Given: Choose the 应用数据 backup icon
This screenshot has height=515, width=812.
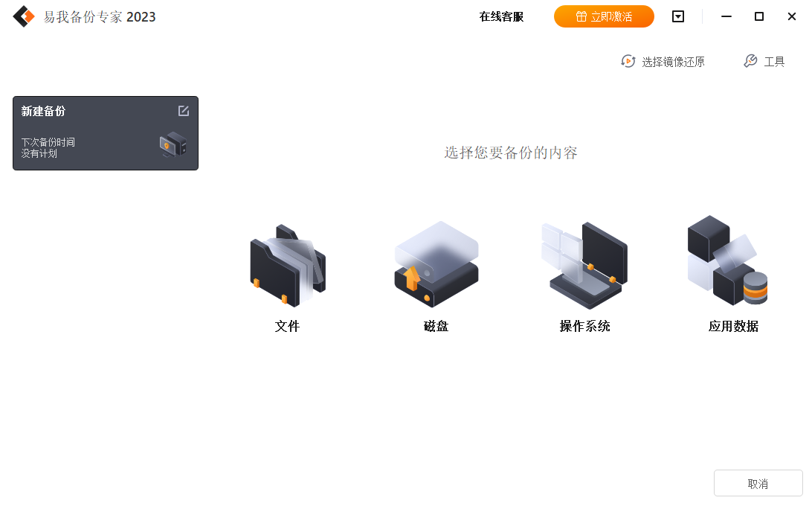Looking at the screenshot, I should point(727,260).
